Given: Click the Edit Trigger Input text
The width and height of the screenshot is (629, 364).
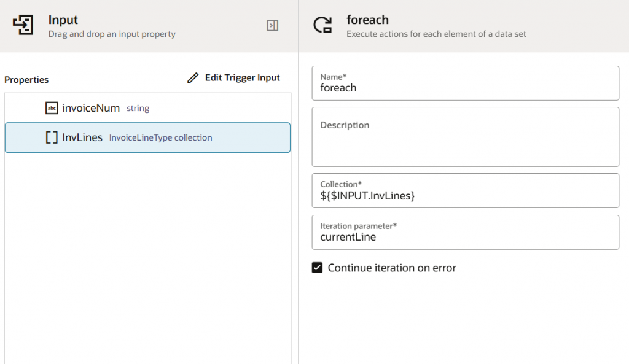Looking at the screenshot, I should (x=242, y=78).
